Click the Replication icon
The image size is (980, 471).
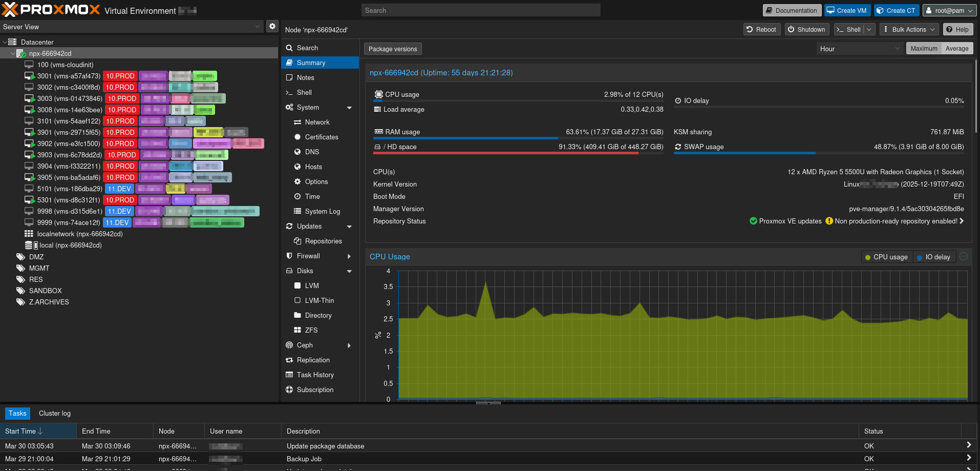(289, 360)
